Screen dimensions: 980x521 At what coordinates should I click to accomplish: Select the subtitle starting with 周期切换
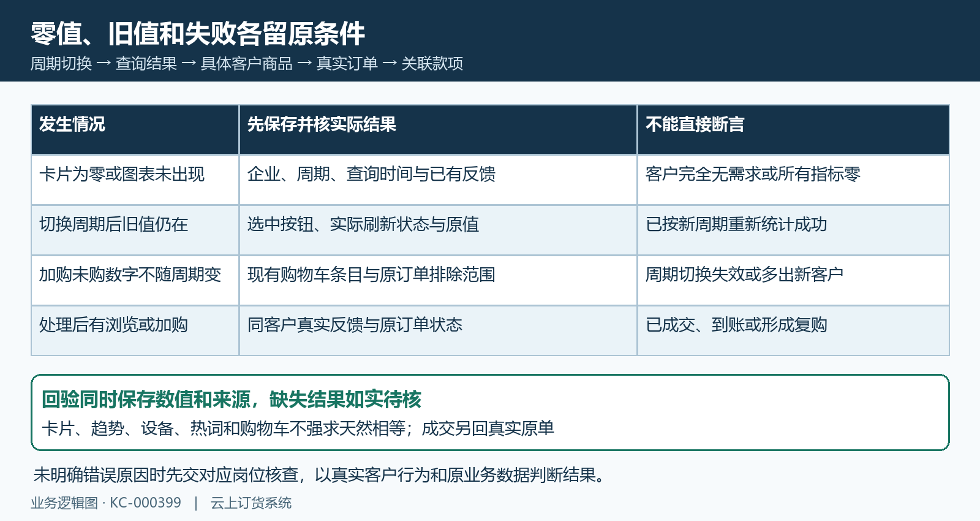click(247, 63)
